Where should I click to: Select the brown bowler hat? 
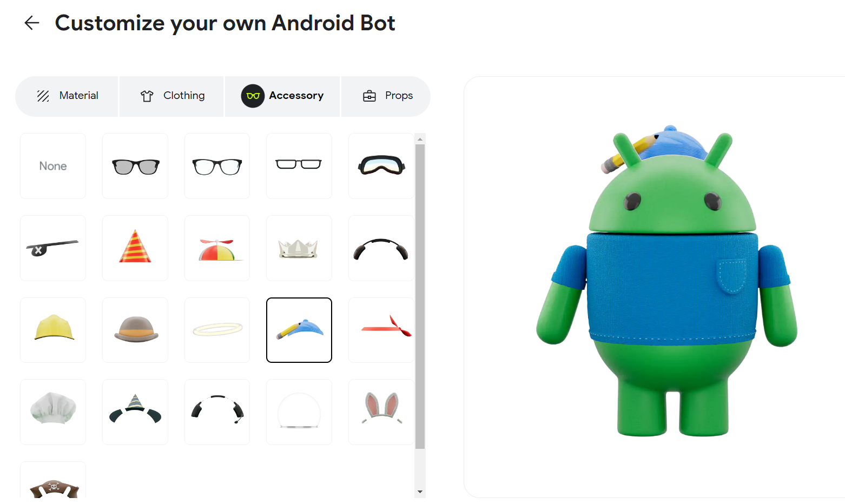[x=135, y=330]
